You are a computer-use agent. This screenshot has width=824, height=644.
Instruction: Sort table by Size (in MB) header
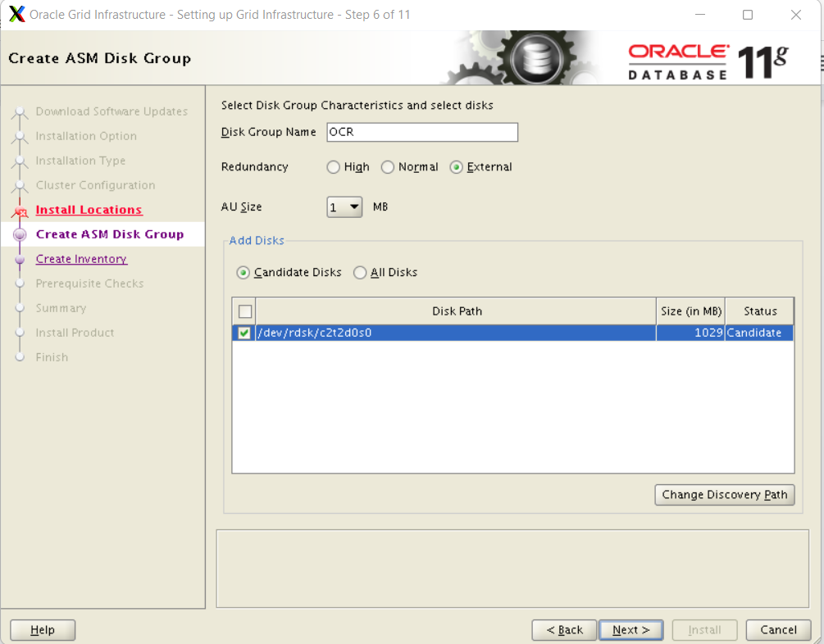(x=690, y=311)
